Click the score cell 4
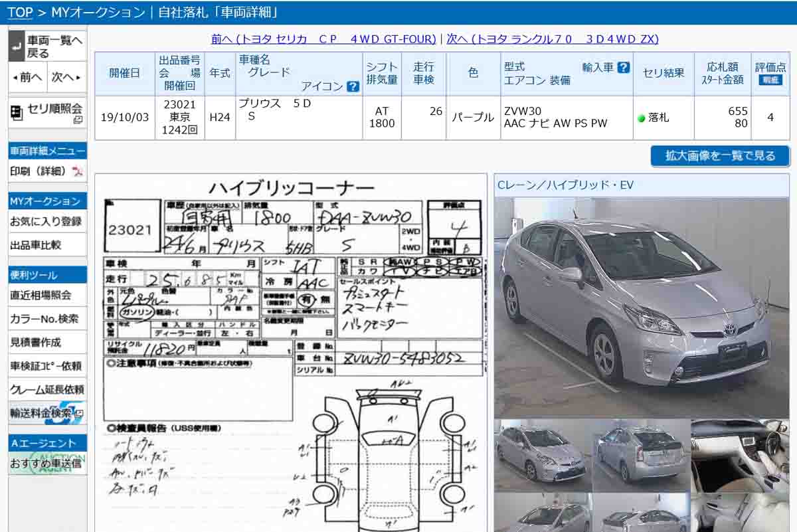 (x=770, y=118)
